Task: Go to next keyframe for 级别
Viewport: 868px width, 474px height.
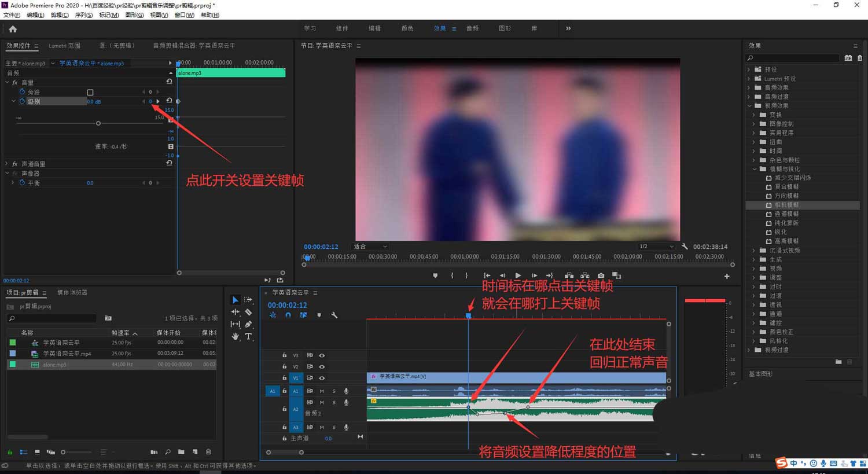Action: 158,101
